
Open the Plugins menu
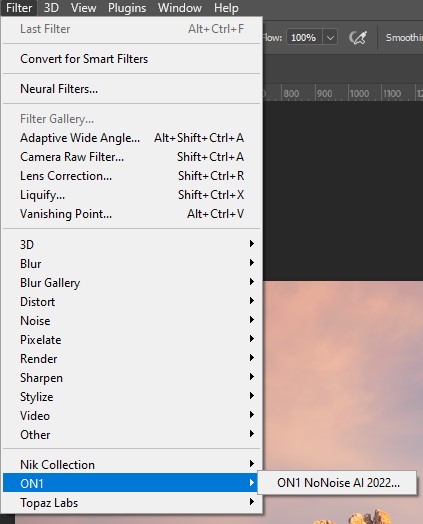[127, 8]
